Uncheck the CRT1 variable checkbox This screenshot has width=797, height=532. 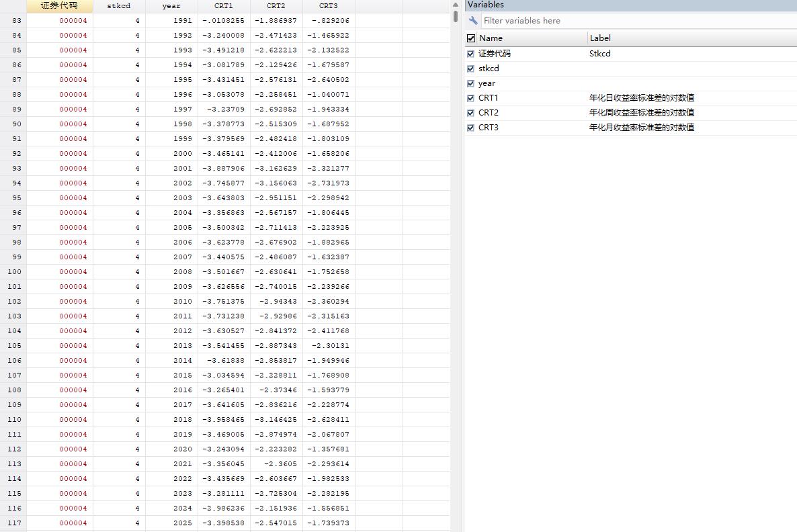point(470,98)
